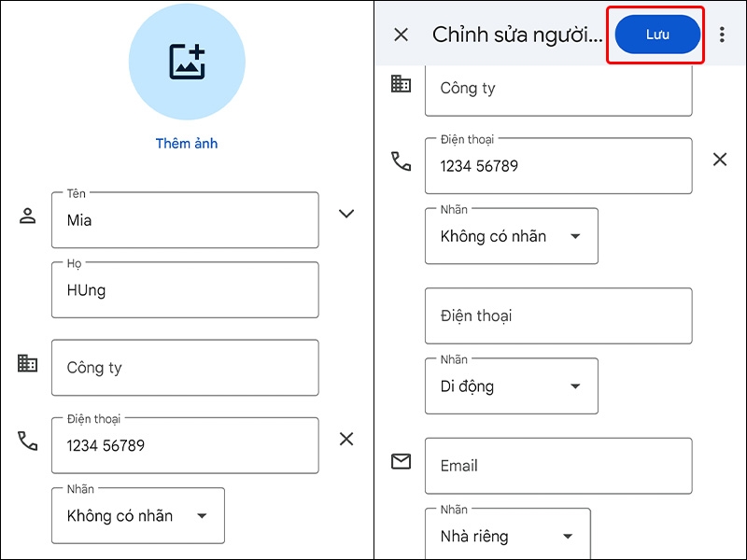Close the contact editor with the X
Viewport: 747px width, 560px height.
[402, 35]
